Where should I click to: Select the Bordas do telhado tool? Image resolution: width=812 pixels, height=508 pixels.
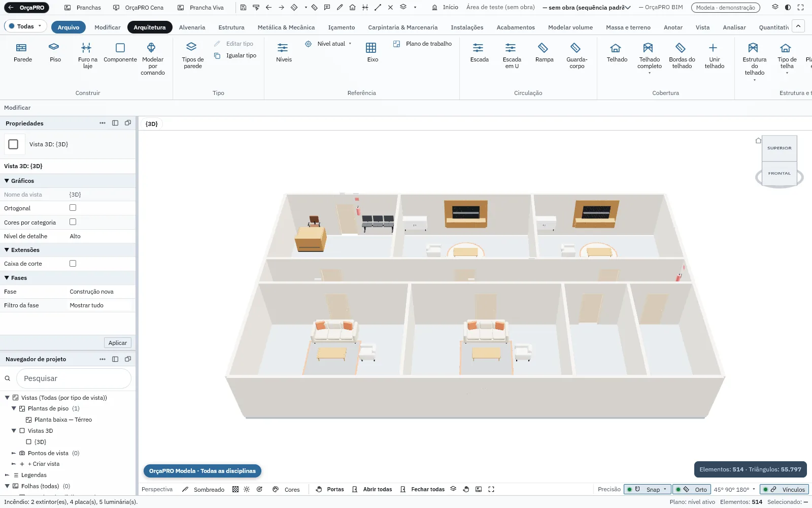coord(682,55)
